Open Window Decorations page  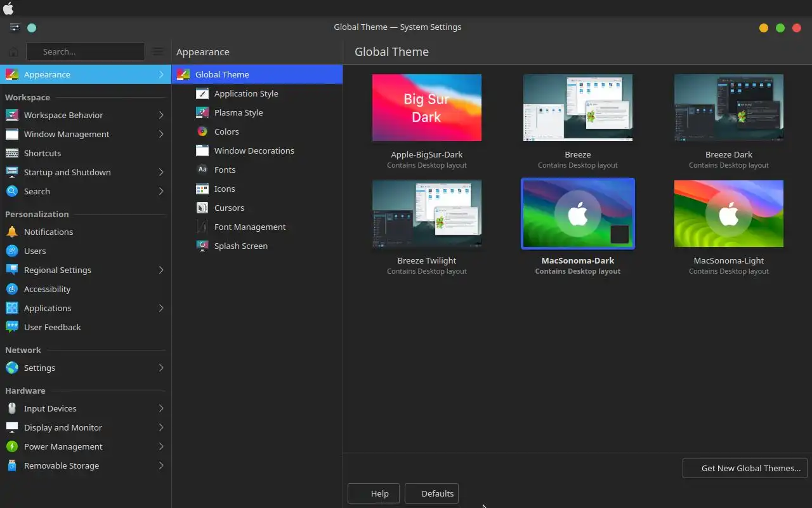click(257, 150)
